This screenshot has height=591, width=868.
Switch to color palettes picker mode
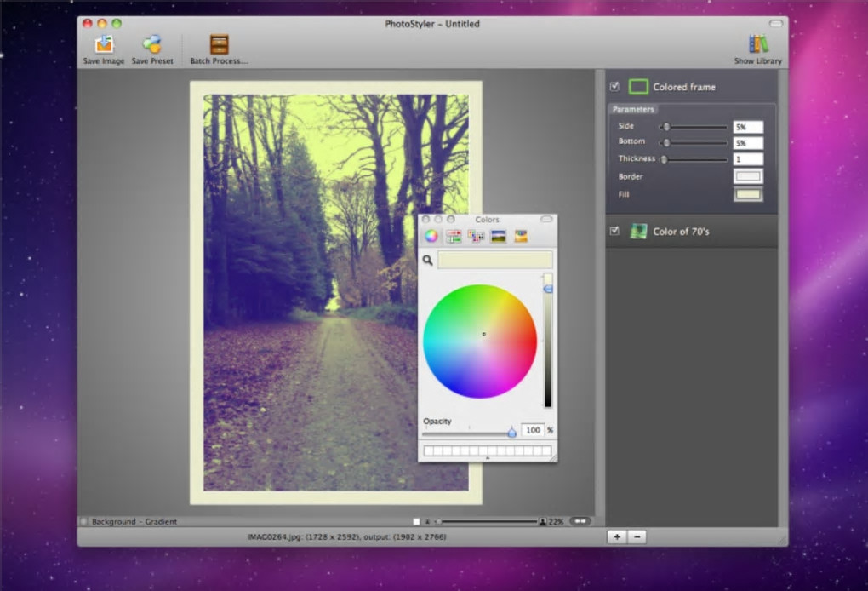click(476, 237)
